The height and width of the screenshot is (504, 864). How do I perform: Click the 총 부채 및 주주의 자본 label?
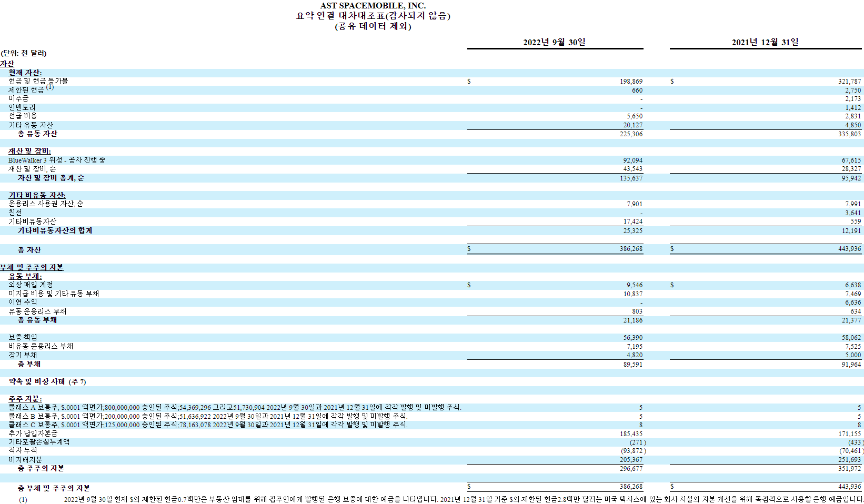click(x=54, y=488)
